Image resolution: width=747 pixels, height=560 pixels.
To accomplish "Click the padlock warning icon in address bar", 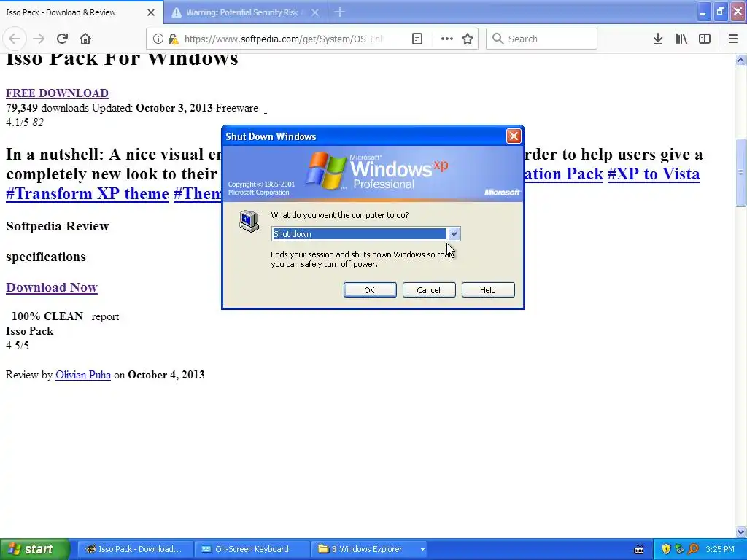I will (x=174, y=39).
